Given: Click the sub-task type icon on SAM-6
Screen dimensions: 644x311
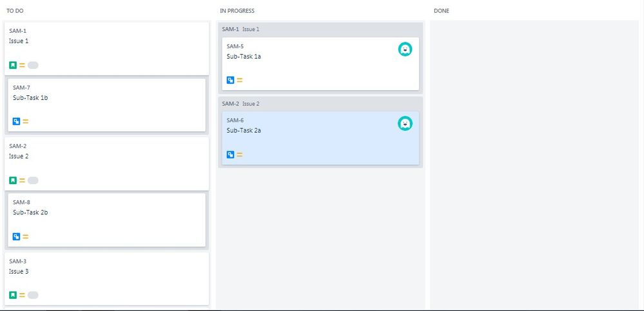Looking at the screenshot, I should pos(230,155).
